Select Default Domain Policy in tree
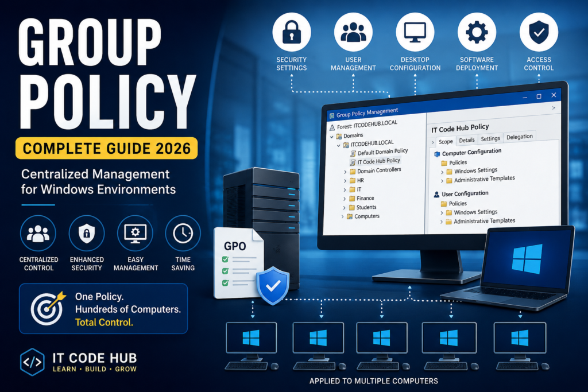The width and height of the screenshot is (588, 392). (x=382, y=152)
